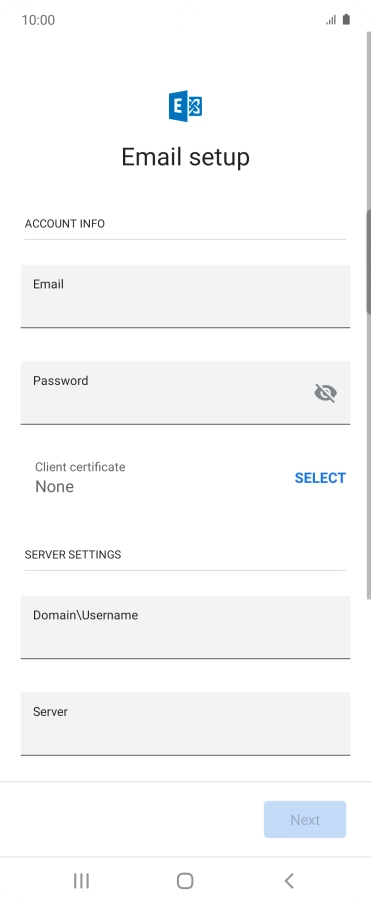This screenshot has height=906, width=371.
Task: Tap the Next button
Action: (305, 819)
